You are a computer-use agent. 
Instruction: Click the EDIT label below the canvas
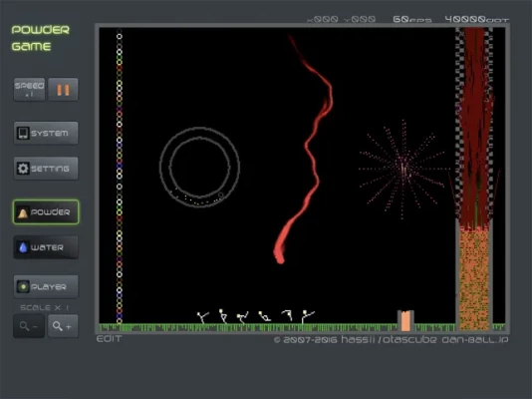pyautogui.click(x=109, y=339)
